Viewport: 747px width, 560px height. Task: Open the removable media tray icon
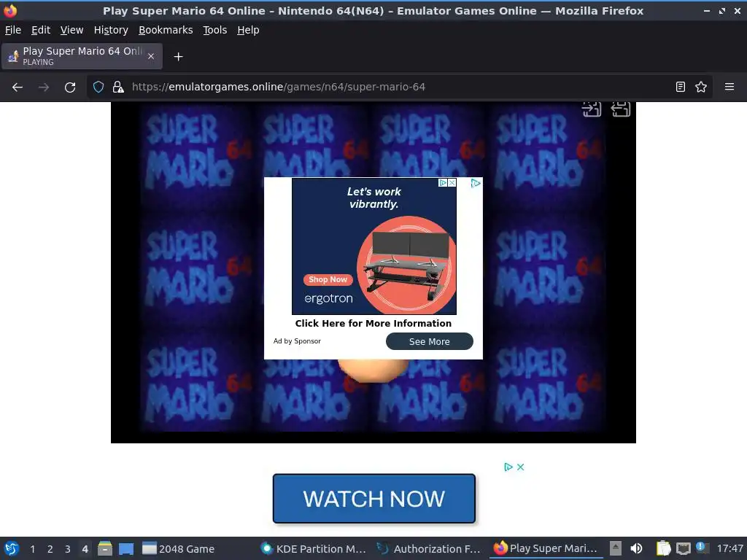point(616,548)
